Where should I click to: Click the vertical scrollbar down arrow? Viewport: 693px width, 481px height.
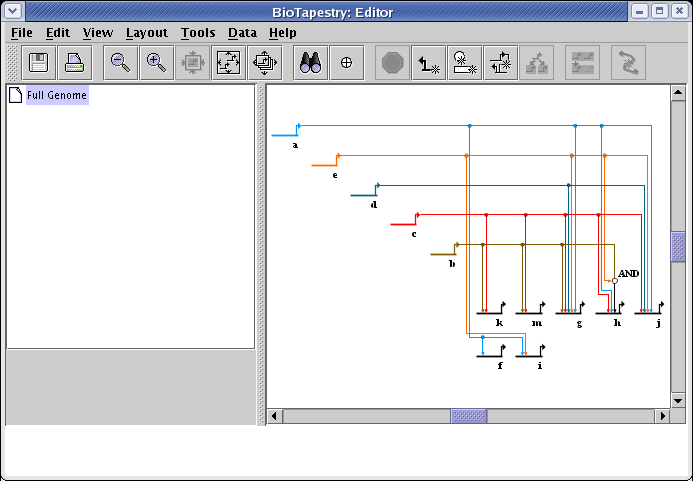678,399
